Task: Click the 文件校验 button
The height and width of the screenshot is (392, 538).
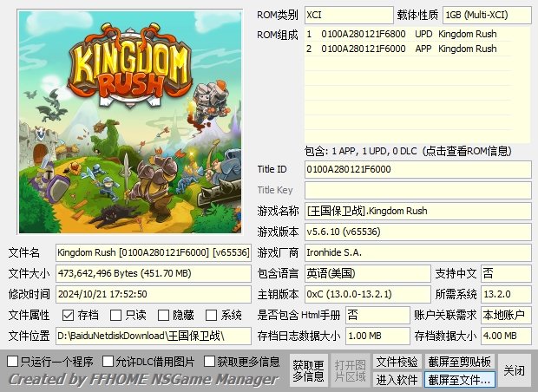Action: [x=397, y=362]
